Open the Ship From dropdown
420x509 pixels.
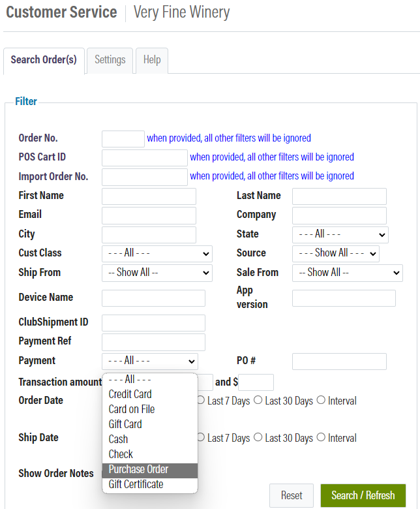157,273
